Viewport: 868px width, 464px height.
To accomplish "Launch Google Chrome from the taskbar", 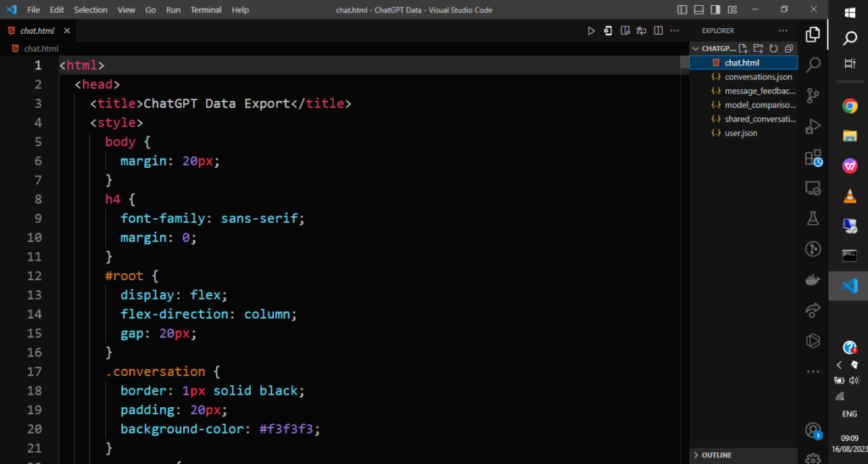I will [x=849, y=106].
